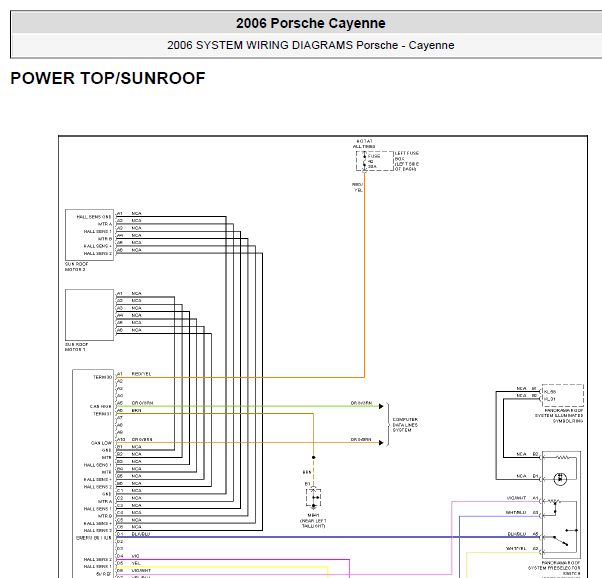Click the "BLK/BLU" label at pin D1

coord(141,534)
